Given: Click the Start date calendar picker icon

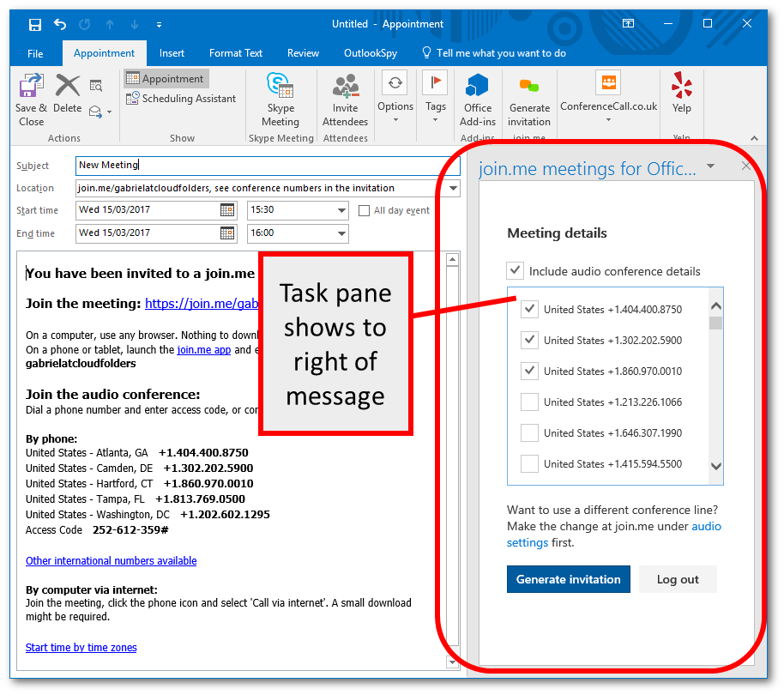Looking at the screenshot, I should click(x=227, y=210).
